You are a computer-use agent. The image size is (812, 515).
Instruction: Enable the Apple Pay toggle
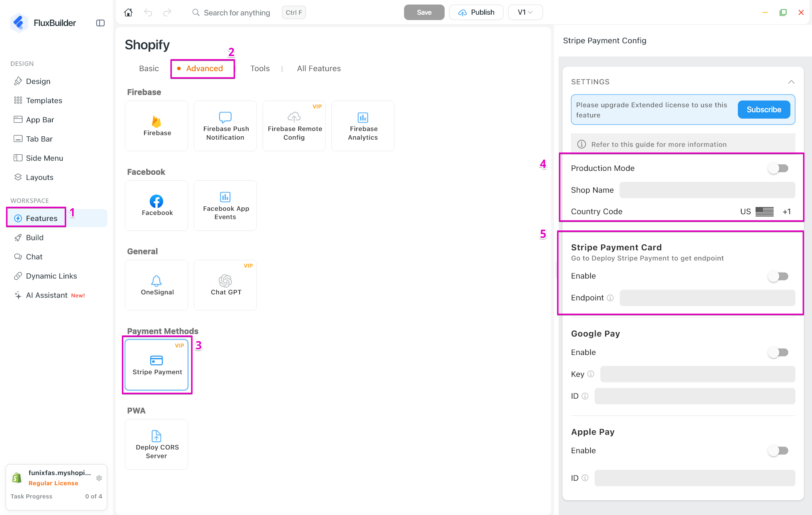(778, 451)
